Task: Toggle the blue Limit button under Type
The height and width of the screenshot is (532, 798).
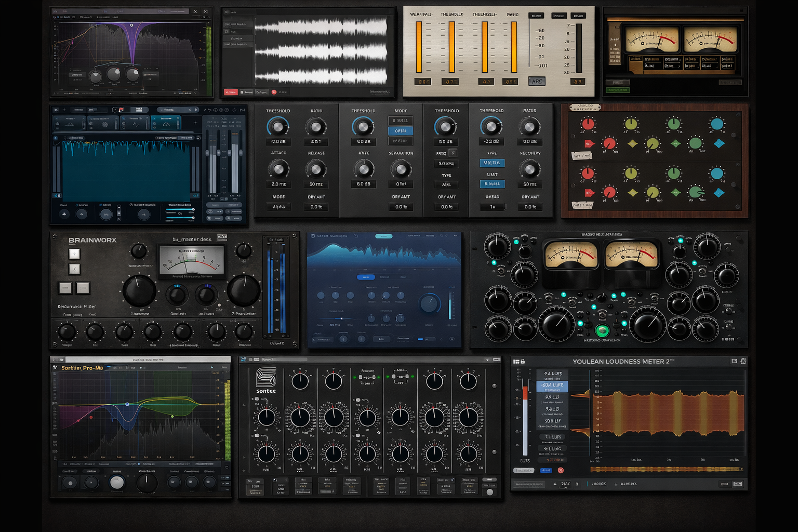Action: [492, 184]
